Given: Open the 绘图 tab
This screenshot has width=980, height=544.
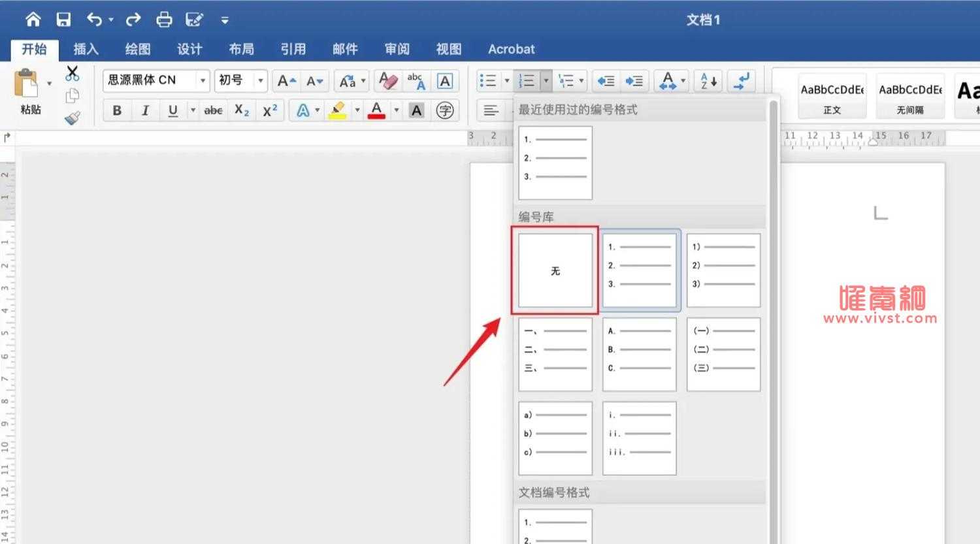Looking at the screenshot, I should (x=138, y=49).
